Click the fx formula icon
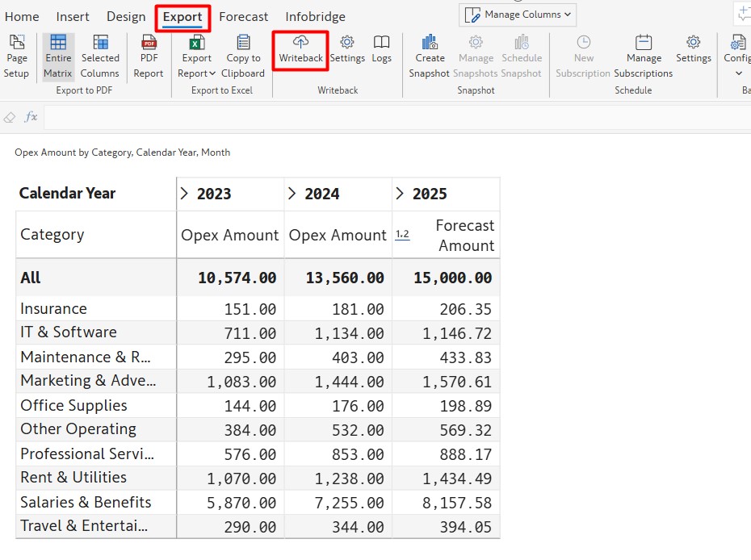 [31, 117]
